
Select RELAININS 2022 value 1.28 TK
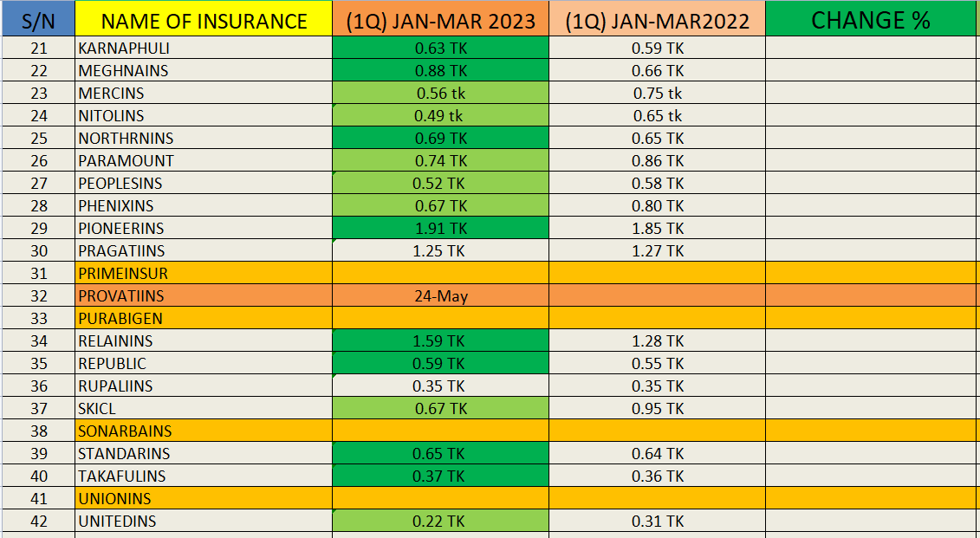pyautogui.click(x=657, y=341)
